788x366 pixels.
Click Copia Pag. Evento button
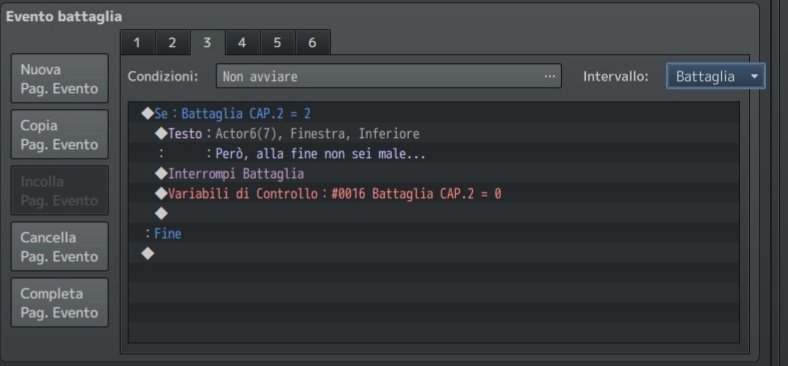tap(60, 134)
